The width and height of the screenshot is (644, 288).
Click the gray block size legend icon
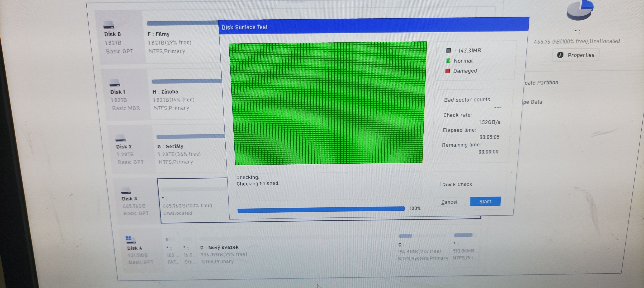tap(448, 50)
